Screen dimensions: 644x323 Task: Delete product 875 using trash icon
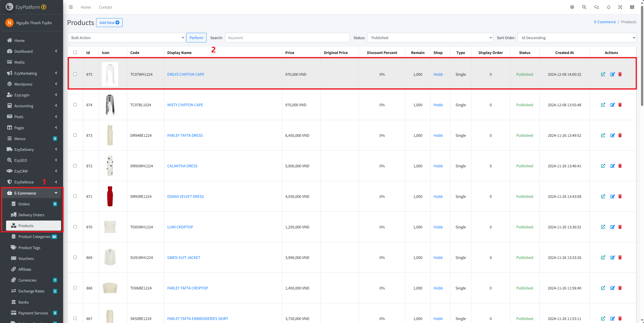click(x=620, y=74)
